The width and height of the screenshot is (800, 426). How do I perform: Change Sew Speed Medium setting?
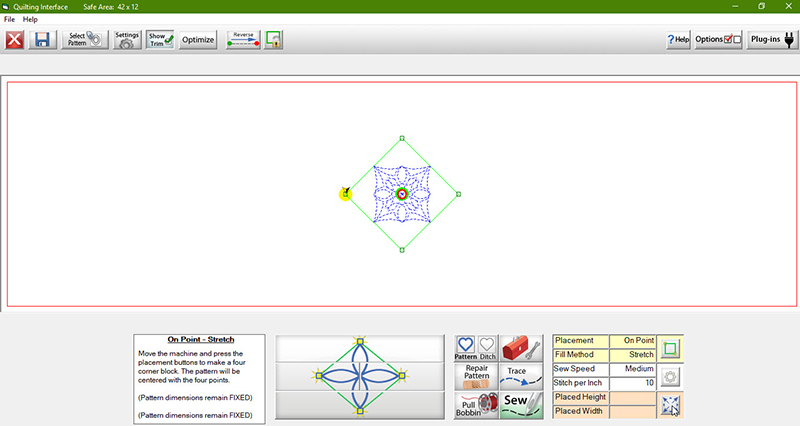(631, 369)
